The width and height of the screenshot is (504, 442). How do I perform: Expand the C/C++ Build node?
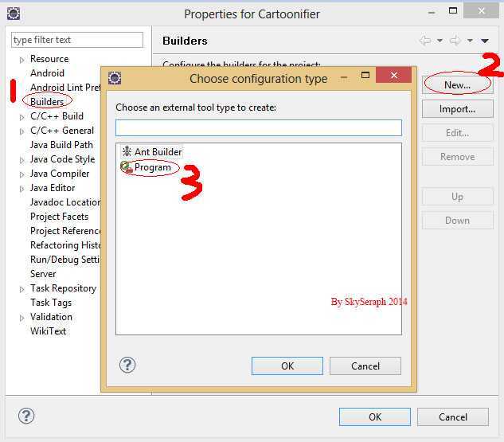click(x=21, y=117)
